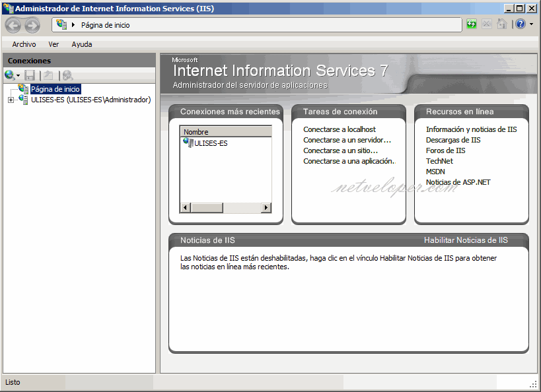Click the ULISES-ES server tree icon
541x392 pixels.
click(x=24, y=100)
